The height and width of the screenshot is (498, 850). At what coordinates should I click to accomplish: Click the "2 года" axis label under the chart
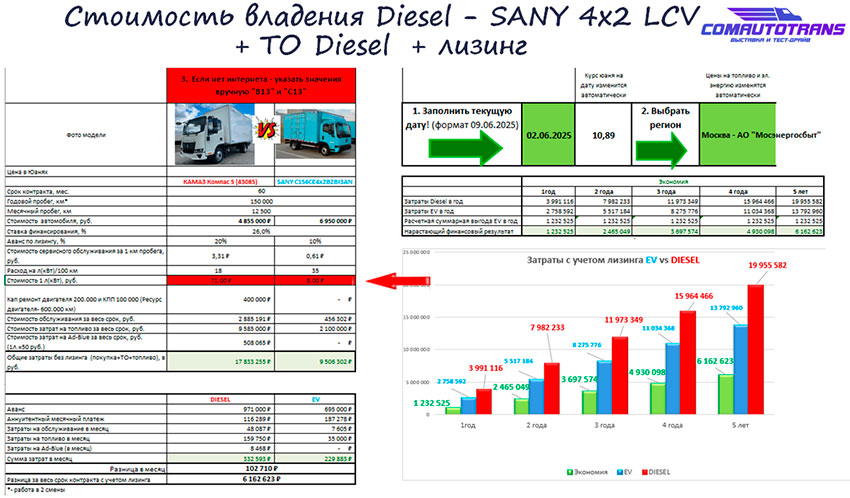click(x=536, y=425)
